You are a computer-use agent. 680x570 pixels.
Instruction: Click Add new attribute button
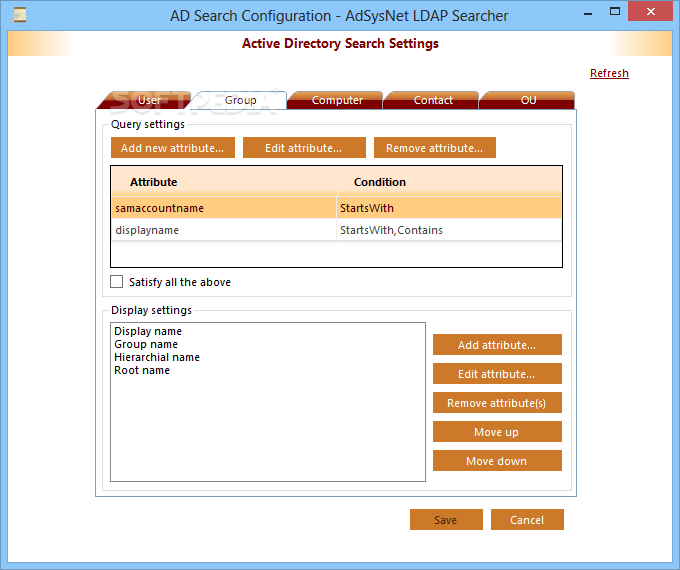[x=173, y=148]
